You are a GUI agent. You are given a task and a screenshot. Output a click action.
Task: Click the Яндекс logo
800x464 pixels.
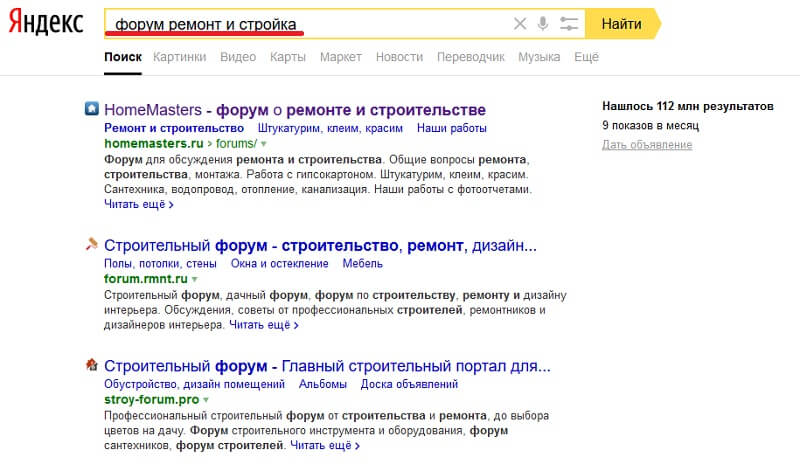pos(46,23)
